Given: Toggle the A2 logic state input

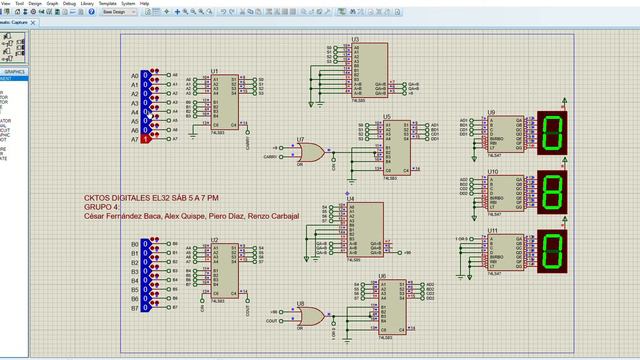Looking at the screenshot, I should point(145,93).
